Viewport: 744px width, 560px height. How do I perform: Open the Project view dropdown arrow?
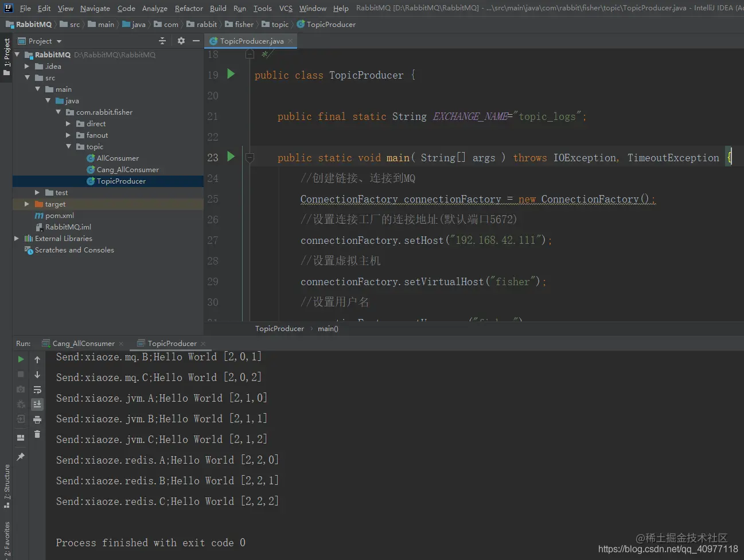coord(59,41)
